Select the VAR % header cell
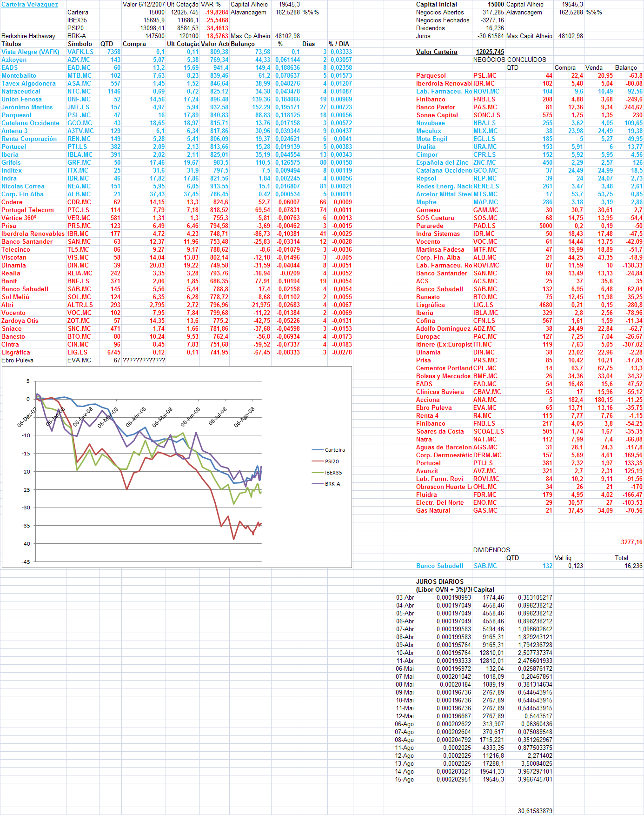 [211, 5]
